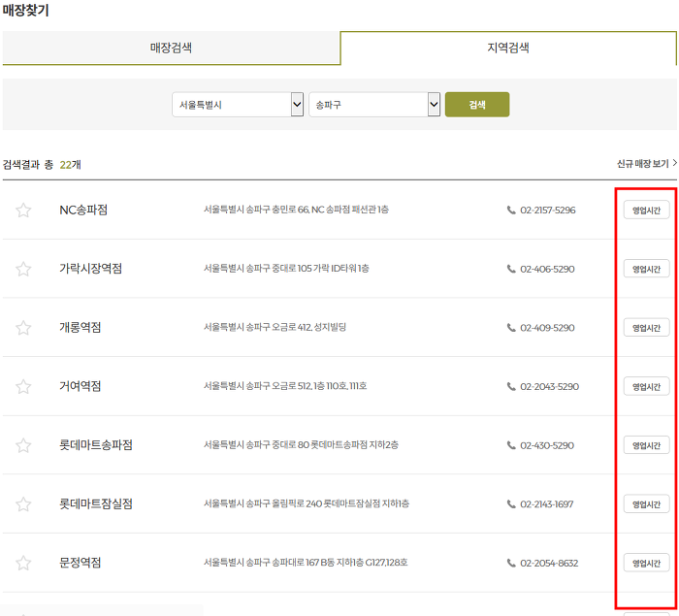Screen dimensions: 679x616
Task: View 영업시간 for 개롱역점
Action: pyautogui.click(x=647, y=328)
